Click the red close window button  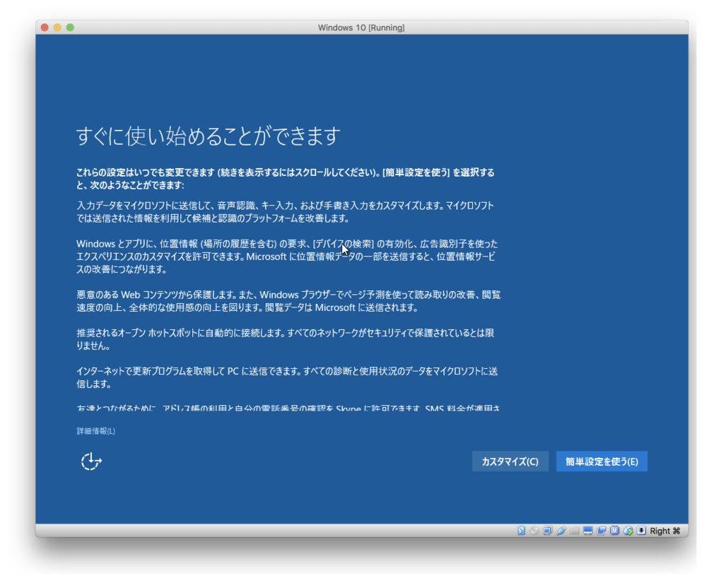(45, 27)
